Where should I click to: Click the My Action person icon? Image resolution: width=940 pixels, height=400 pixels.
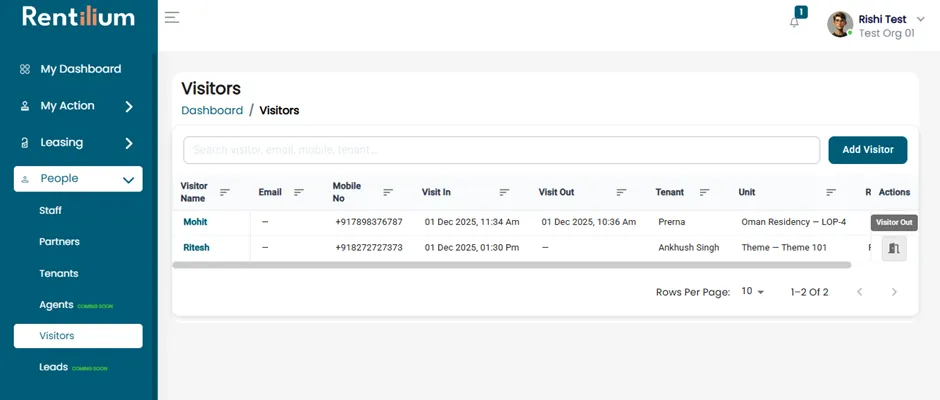(x=25, y=106)
